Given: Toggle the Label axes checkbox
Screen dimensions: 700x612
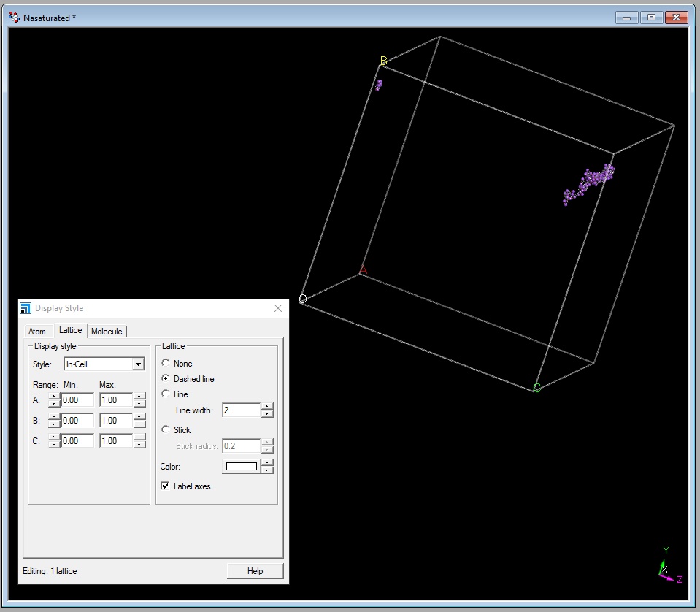Looking at the screenshot, I should point(165,486).
